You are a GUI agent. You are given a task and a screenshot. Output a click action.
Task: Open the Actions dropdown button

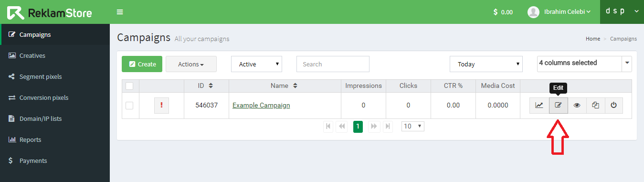191,64
